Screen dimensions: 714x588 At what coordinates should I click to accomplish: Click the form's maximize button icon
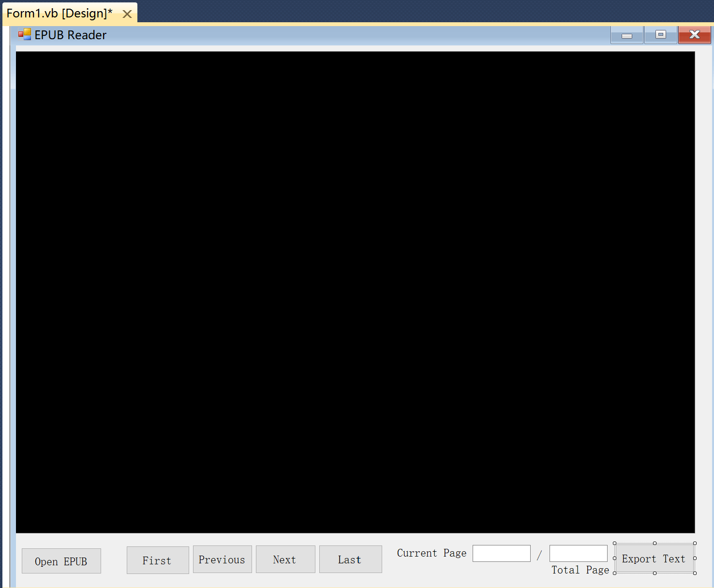[660, 35]
